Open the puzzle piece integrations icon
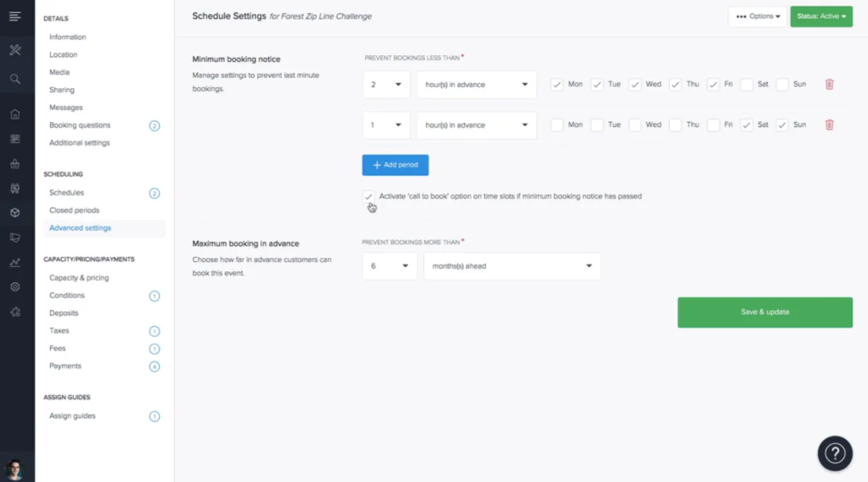 click(15, 312)
